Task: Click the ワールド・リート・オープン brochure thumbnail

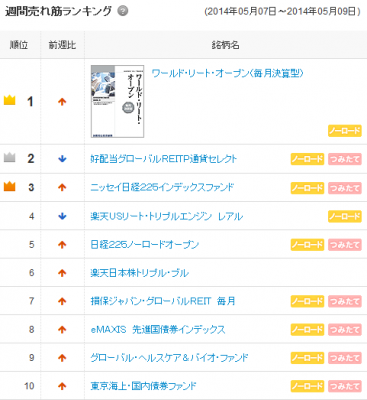Action: click(x=118, y=101)
